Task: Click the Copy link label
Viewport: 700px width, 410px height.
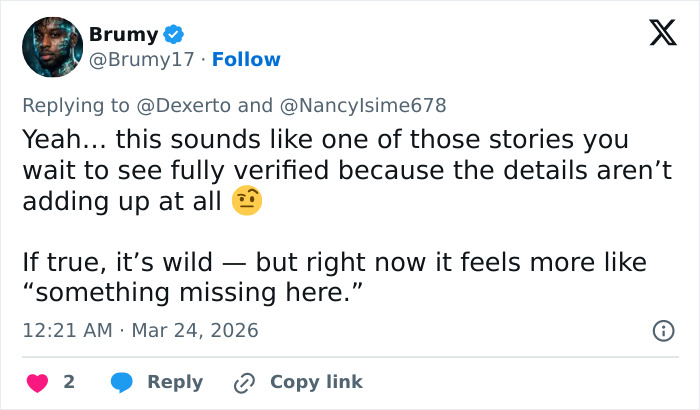Action: click(x=316, y=382)
